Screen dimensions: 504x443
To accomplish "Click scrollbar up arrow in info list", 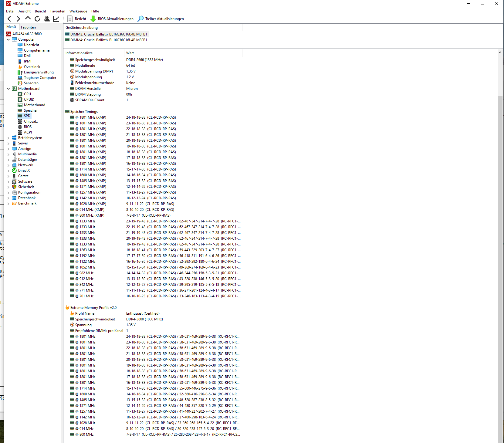I will 500,52.
